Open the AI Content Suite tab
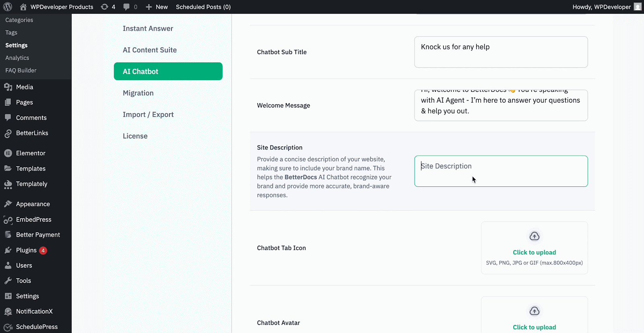 pos(150,50)
